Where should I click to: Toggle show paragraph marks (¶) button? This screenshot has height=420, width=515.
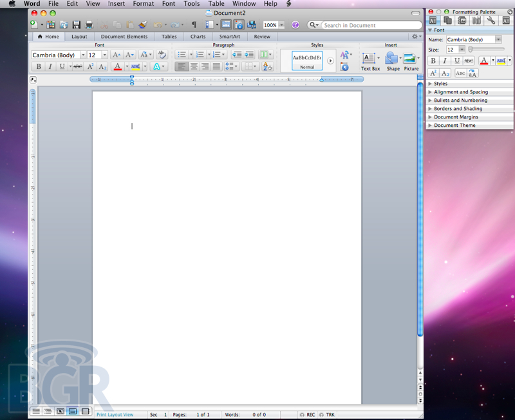point(194,25)
